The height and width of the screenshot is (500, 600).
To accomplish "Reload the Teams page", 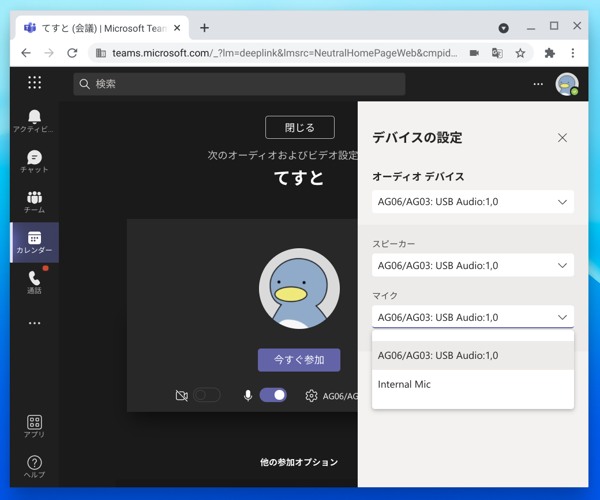I will click(72, 53).
